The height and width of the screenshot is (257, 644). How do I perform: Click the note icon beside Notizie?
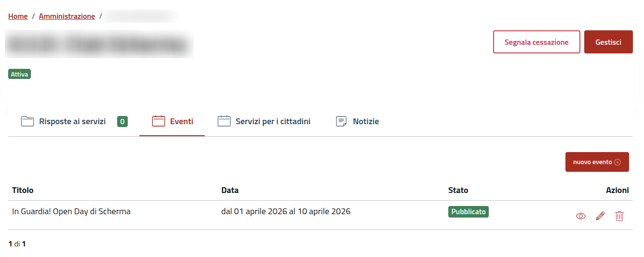coord(341,121)
